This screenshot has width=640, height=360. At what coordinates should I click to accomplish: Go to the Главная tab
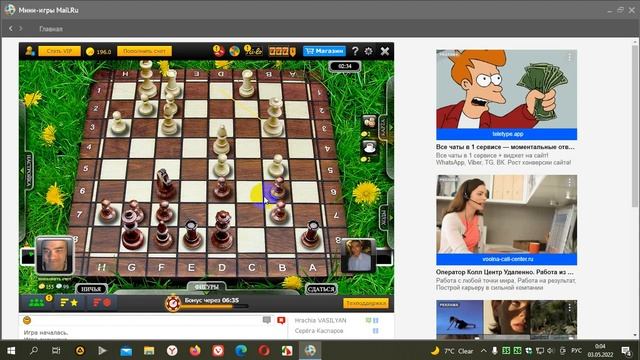pyautogui.click(x=51, y=29)
